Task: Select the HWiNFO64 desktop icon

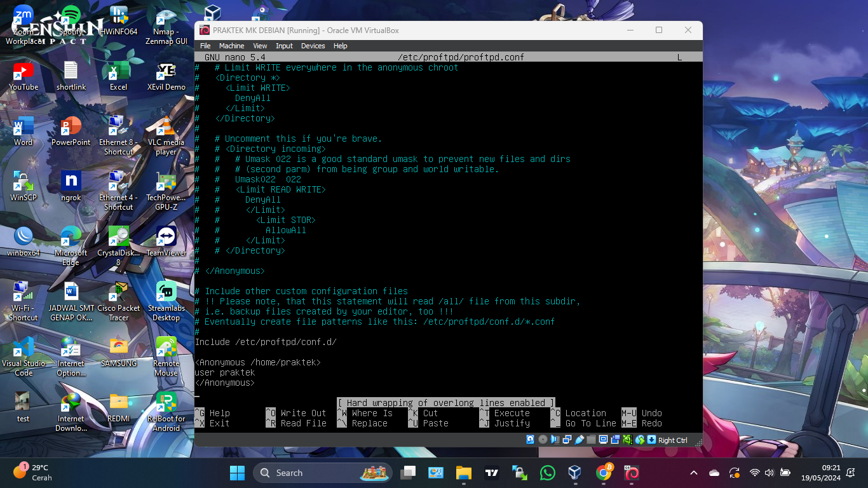Action: 119,21
